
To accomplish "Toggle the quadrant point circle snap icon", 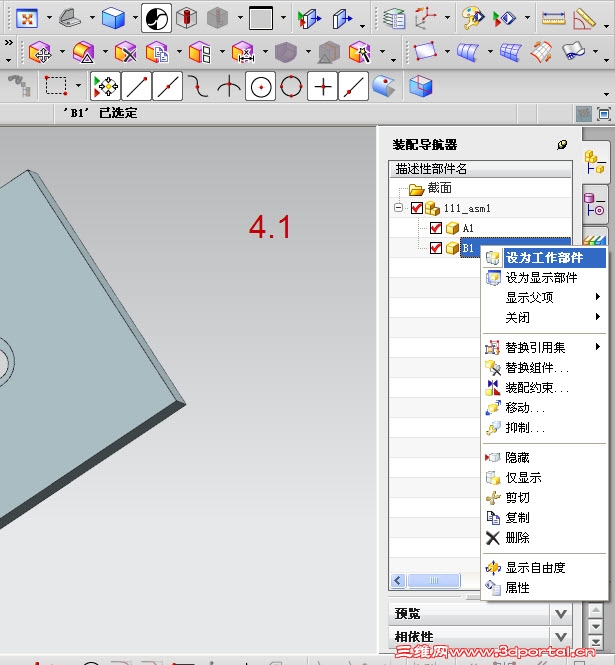I will [x=291, y=87].
